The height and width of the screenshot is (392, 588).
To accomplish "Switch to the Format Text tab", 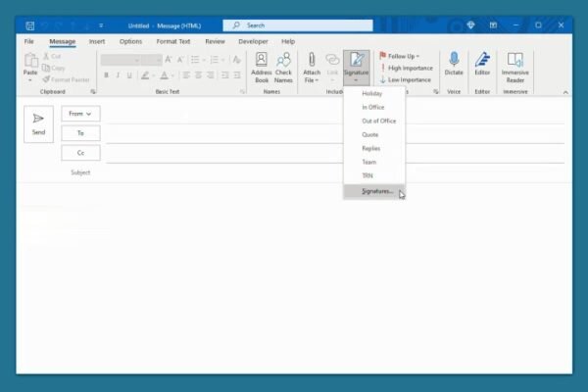I will (173, 41).
